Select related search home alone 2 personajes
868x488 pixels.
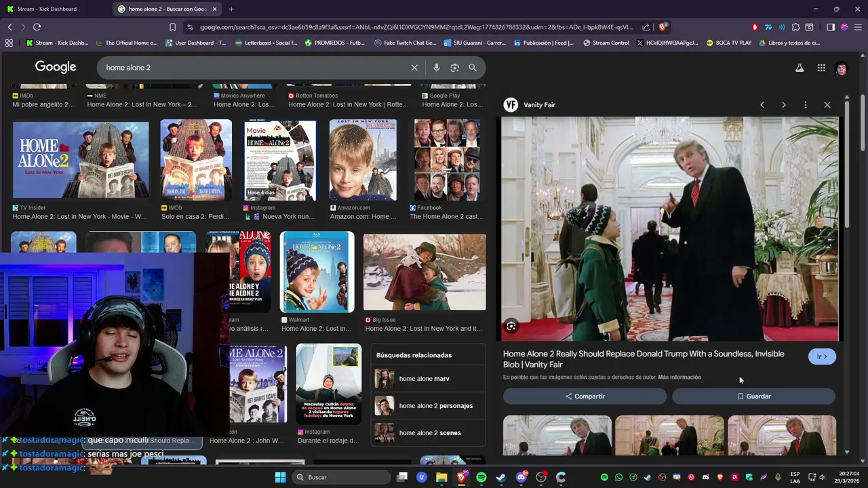pos(429,406)
